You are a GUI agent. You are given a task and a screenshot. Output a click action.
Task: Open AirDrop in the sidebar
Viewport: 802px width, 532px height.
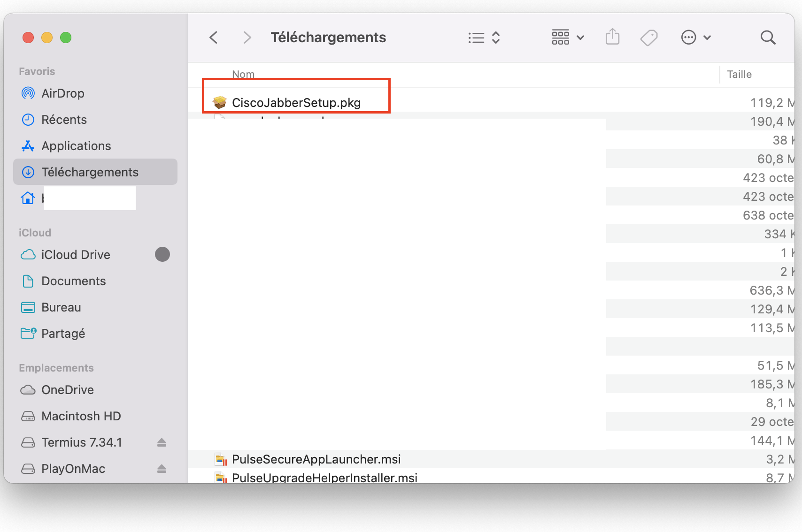[62, 93]
